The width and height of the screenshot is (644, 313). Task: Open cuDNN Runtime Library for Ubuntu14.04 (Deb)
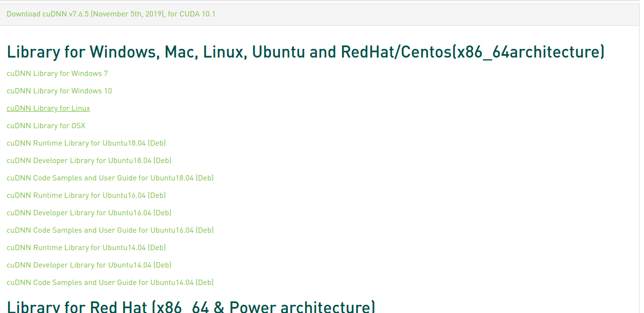(86, 247)
